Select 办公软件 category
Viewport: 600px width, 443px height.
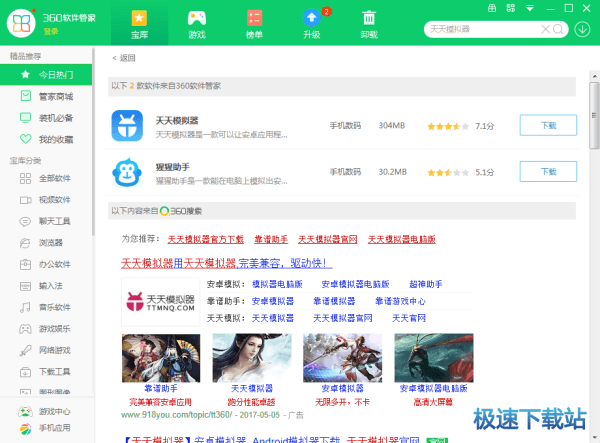point(46,264)
